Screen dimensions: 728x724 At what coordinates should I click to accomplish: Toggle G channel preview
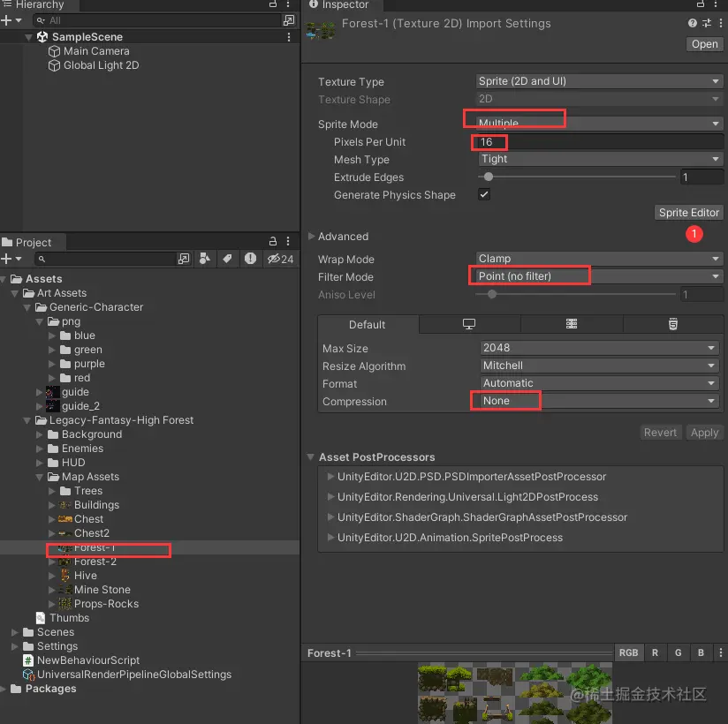(678, 652)
